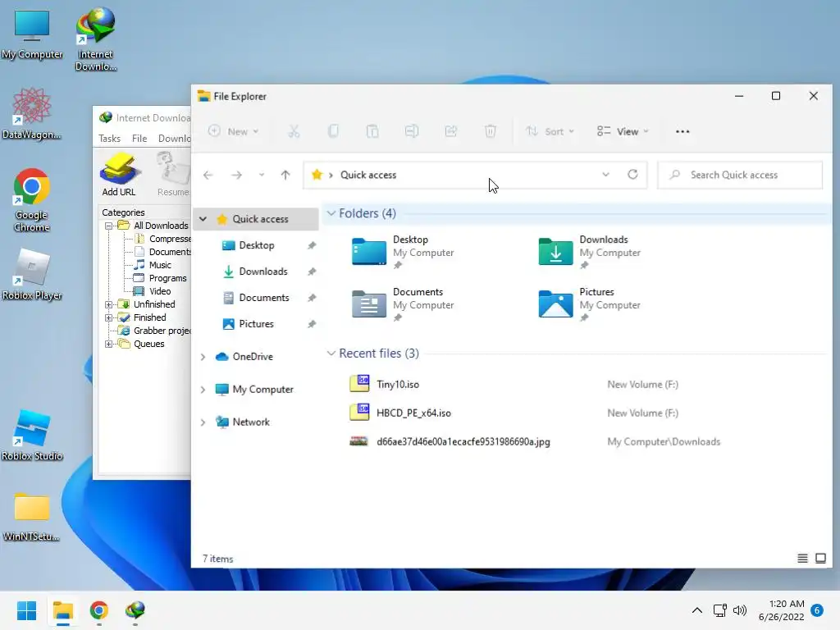Open Google Chrome desktop shortcut

tap(32, 200)
